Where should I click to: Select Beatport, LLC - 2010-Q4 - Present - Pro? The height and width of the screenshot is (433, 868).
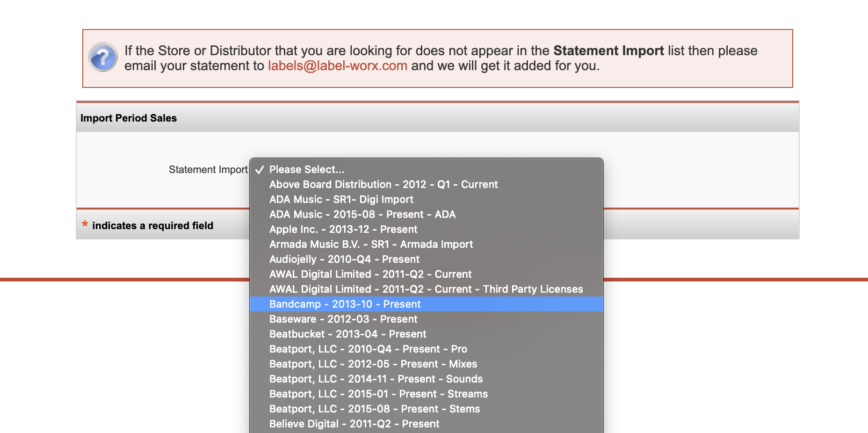pos(427,349)
